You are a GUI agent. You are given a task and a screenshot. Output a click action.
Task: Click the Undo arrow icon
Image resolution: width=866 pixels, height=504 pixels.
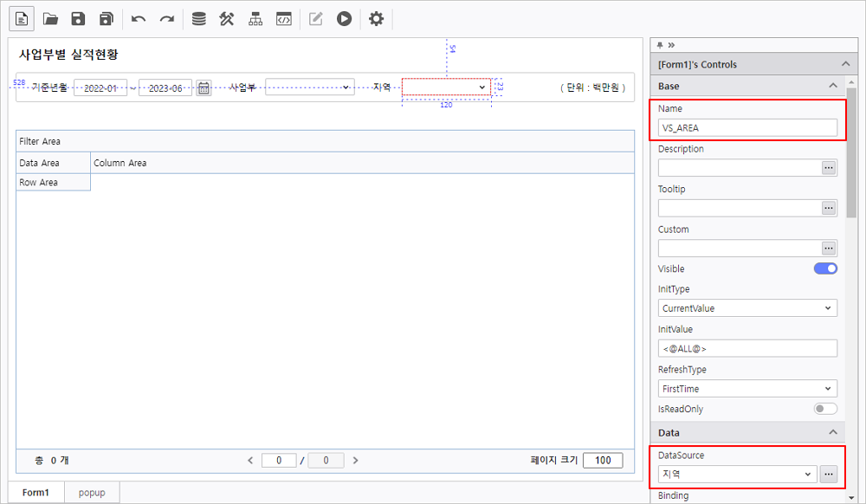pyautogui.click(x=139, y=18)
